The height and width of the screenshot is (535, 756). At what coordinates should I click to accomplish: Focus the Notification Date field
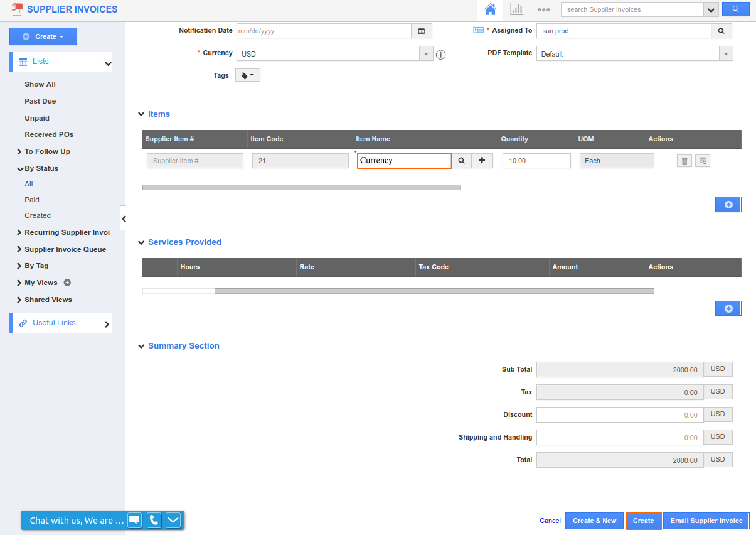point(324,31)
